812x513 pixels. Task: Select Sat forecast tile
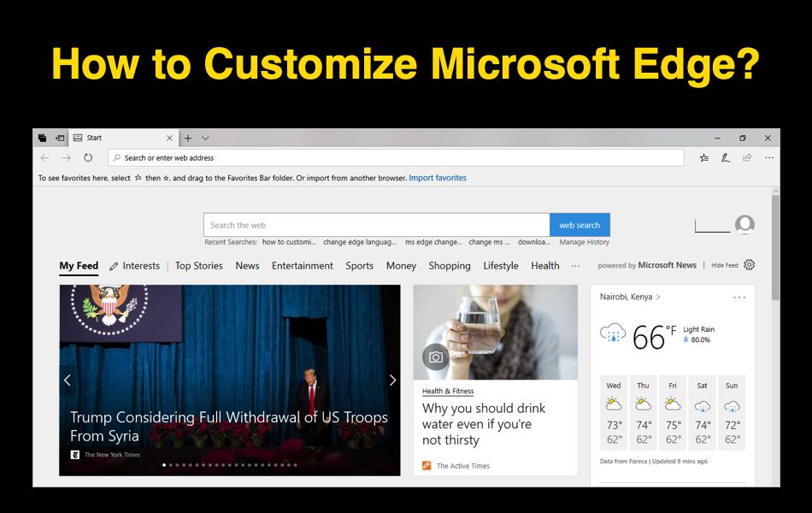pos(703,412)
